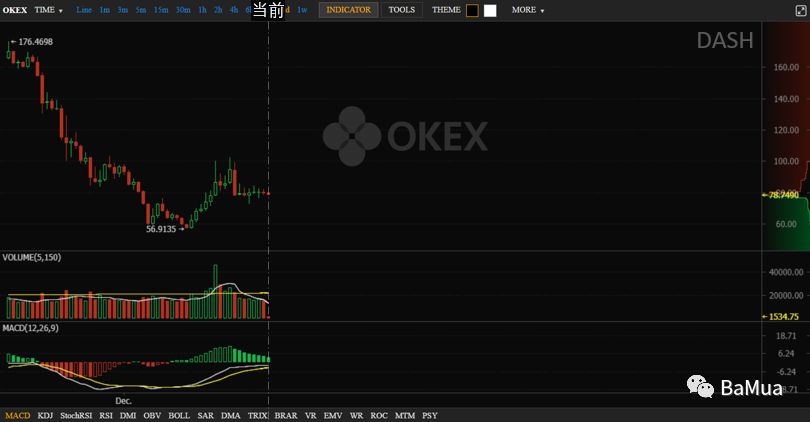This screenshot has height=422, width=810.
Task: Set interval to 1w
Action: tap(302, 10)
